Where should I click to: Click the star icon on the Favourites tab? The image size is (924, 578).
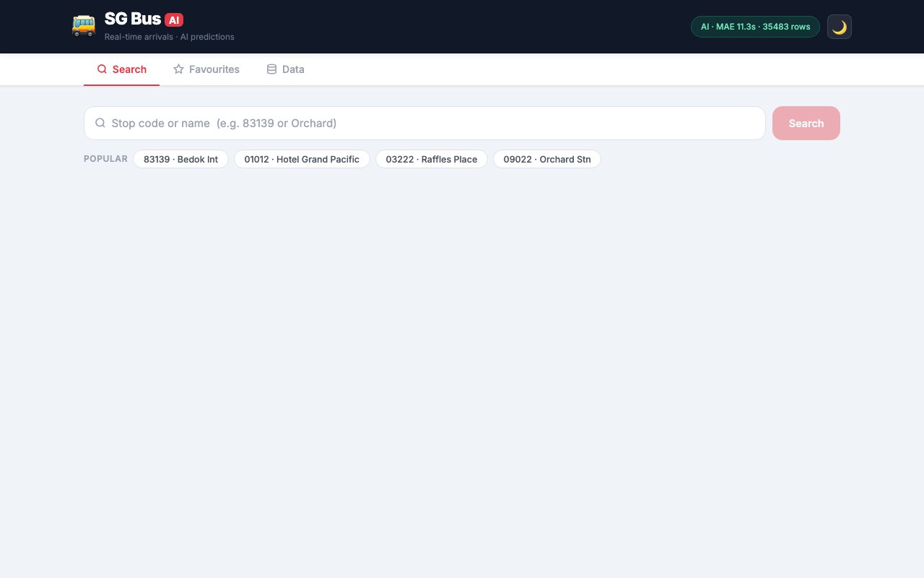coord(178,69)
